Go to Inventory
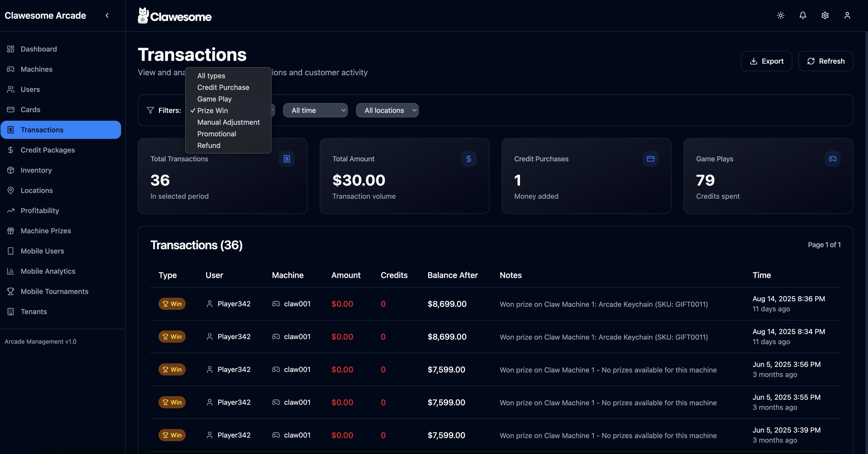The image size is (868, 454). click(61, 170)
